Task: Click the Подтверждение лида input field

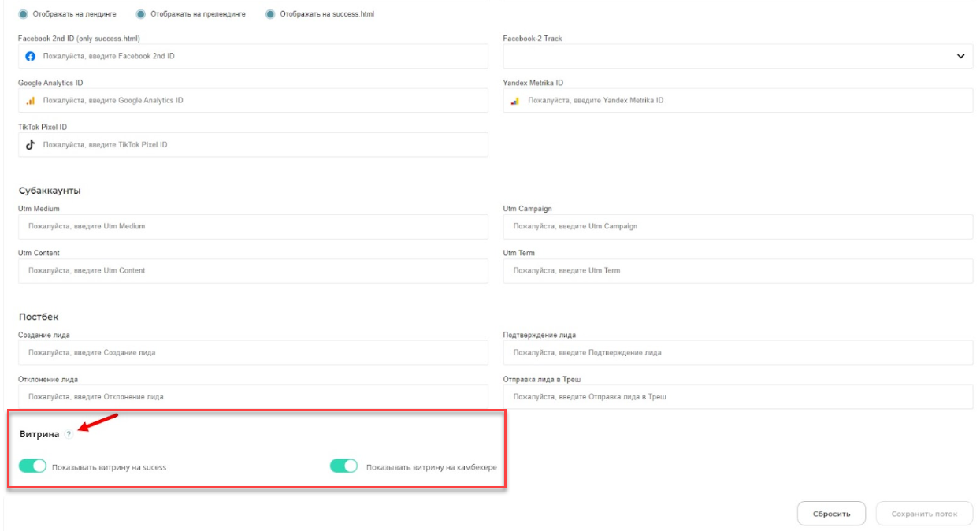Action: [738, 352]
